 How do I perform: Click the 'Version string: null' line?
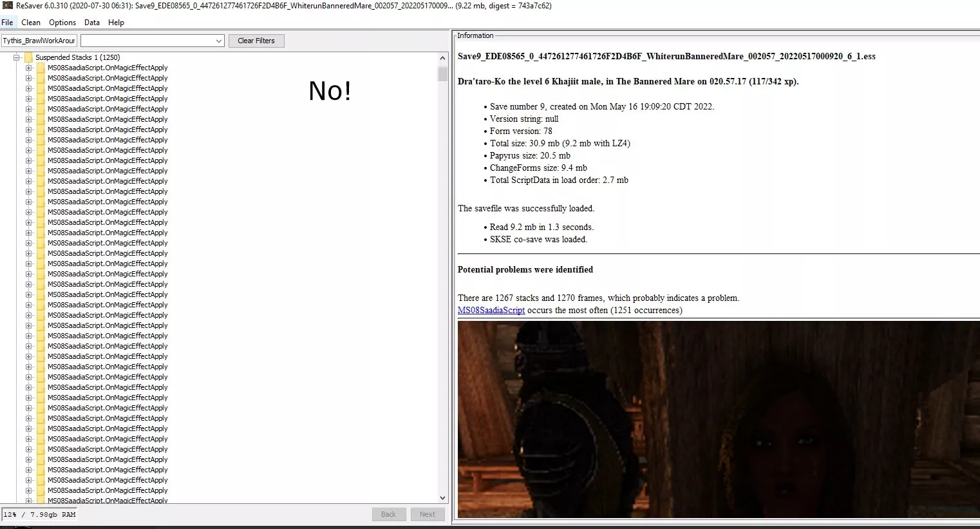(x=524, y=119)
